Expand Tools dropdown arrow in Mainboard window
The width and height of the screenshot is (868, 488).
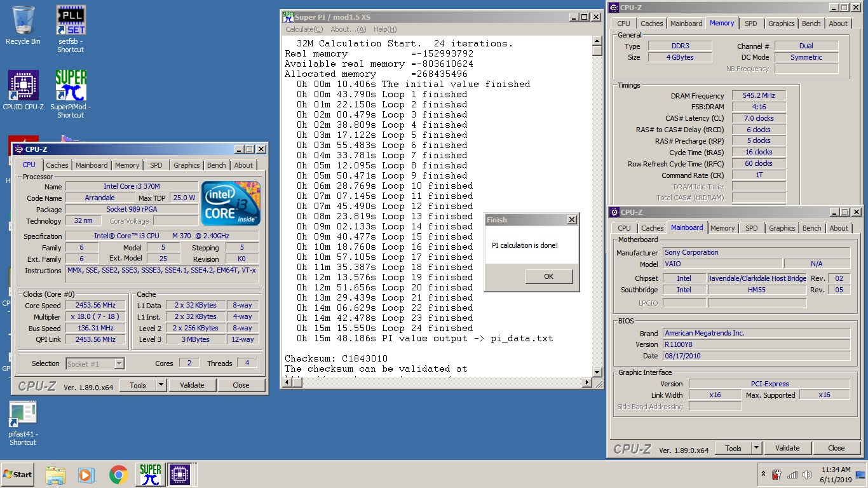pyautogui.click(x=756, y=448)
